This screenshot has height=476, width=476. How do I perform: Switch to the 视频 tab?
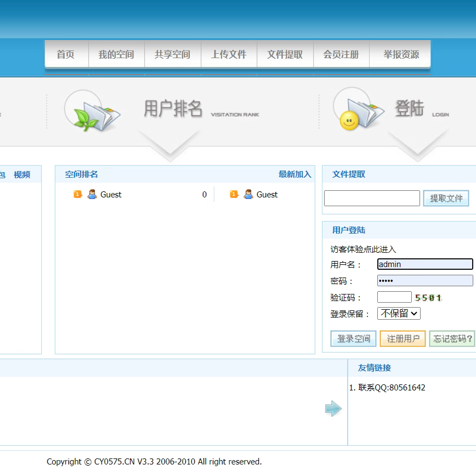tap(22, 174)
